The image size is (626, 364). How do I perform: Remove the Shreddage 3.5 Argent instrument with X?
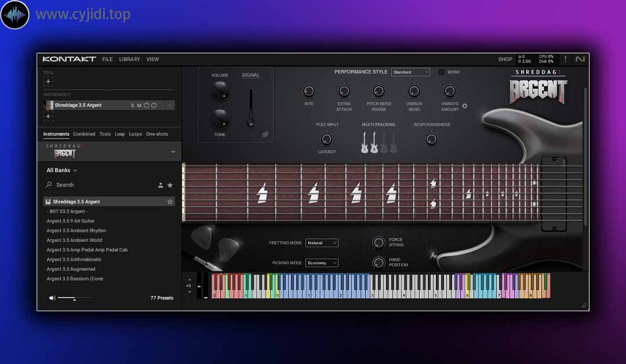pos(170,105)
